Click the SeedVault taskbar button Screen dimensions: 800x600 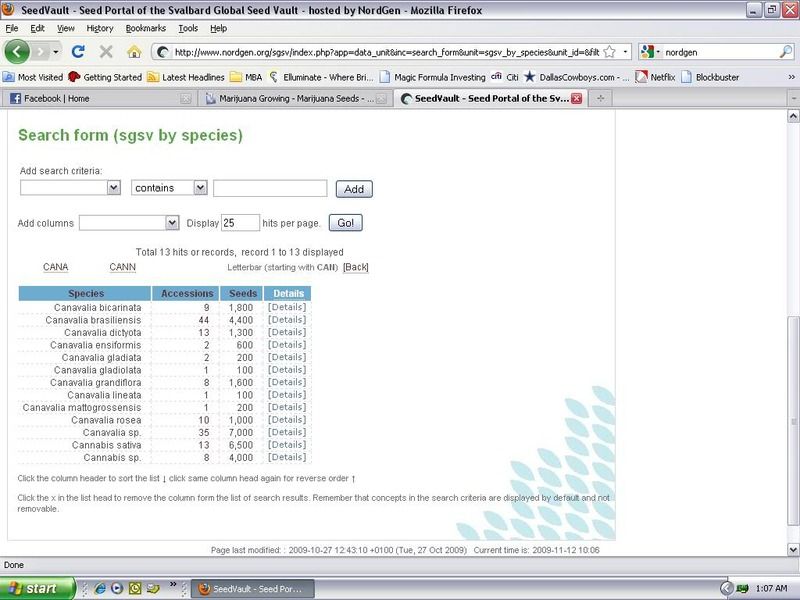(253, 589)
